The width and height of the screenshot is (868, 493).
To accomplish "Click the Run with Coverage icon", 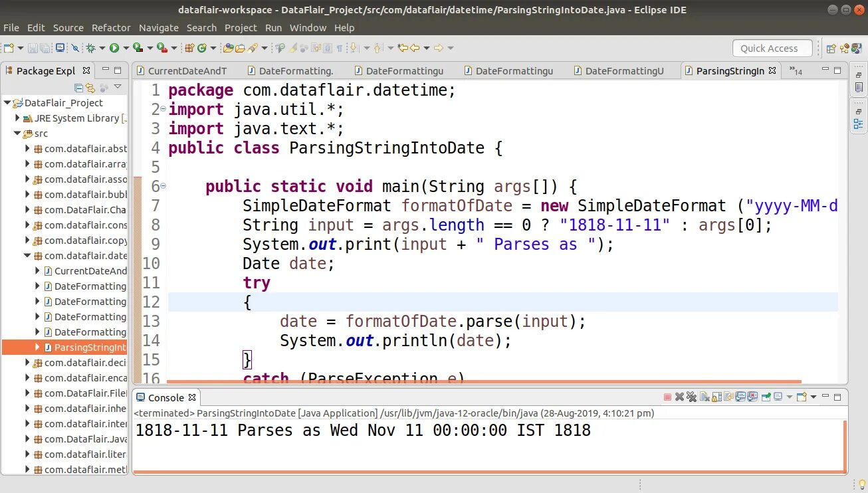I will pyautogui.click(x=138, y=48).
